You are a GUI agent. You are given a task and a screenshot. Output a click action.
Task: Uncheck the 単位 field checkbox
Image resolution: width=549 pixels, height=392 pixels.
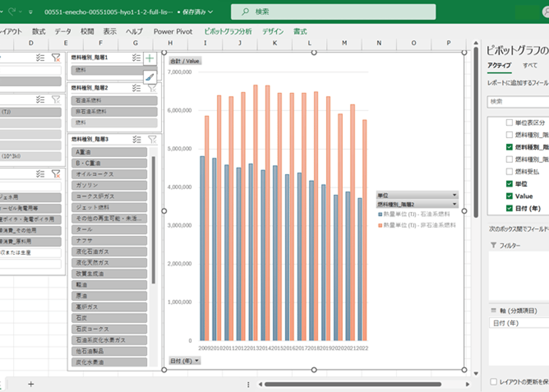pos(509,184)
